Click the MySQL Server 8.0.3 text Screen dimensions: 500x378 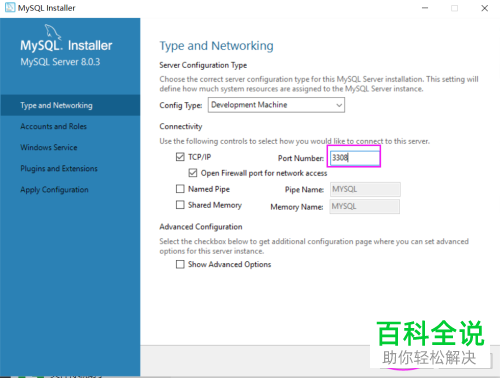point(60,62)
